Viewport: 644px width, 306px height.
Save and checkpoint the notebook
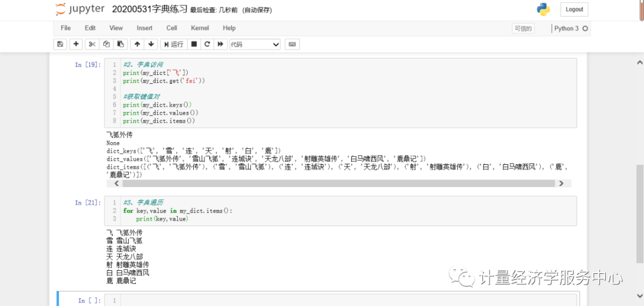[60, 44]
